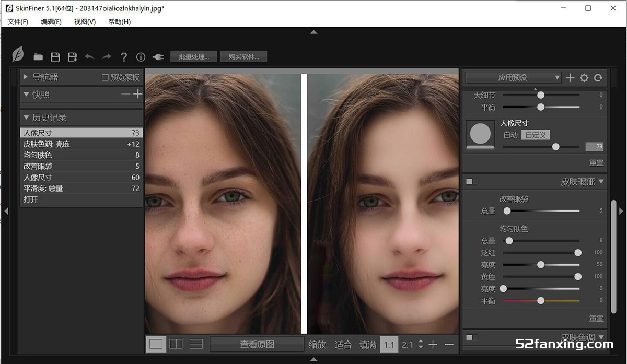Image resolution: width=627 pixels, height=364 pixels.
Task: Open an image file via folder icon
Action: 38,57
